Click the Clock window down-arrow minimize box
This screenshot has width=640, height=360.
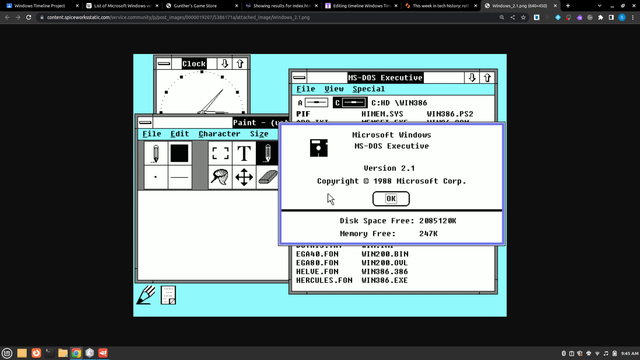point(224,64)
